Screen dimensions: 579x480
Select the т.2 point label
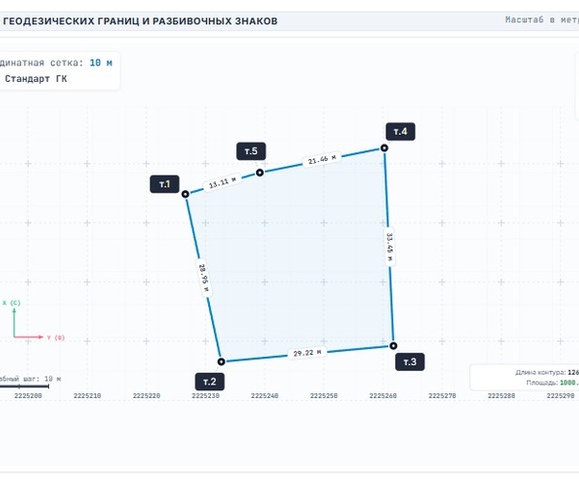(x=210, y=381)
